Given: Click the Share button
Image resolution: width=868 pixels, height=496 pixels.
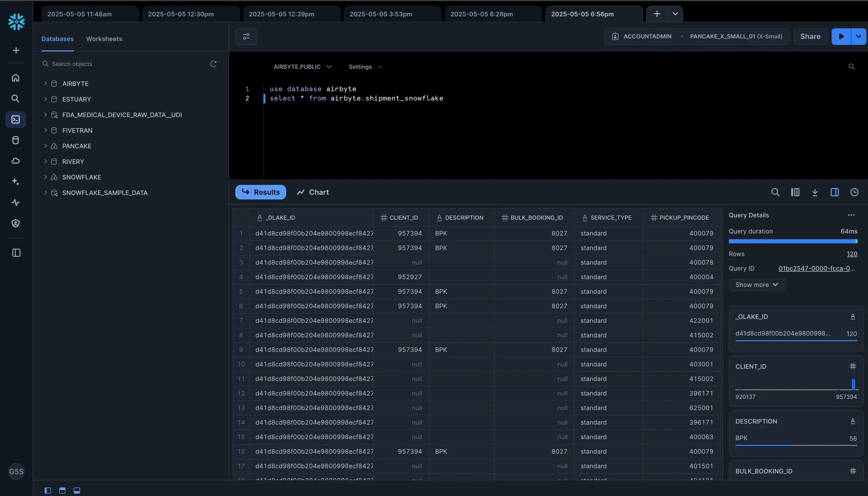Looking at the screenshot, I should [810, 37].
